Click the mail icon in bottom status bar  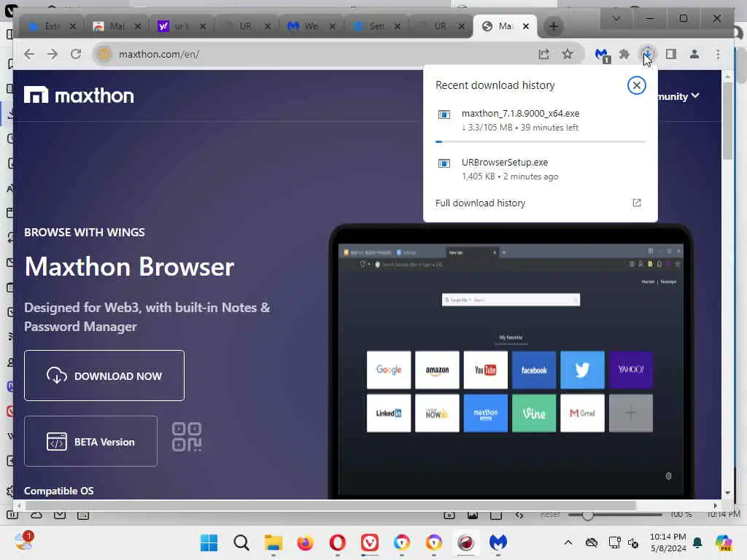(60, 516)
